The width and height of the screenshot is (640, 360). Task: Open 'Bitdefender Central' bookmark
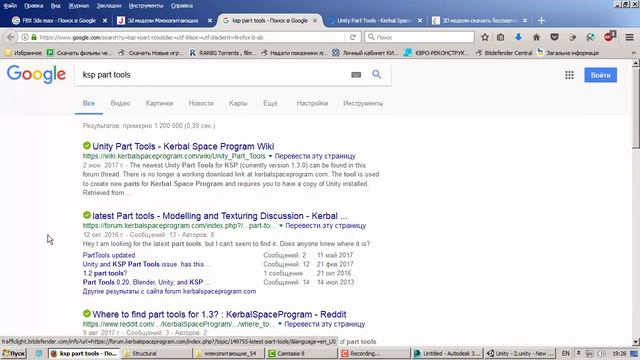click(504, 53)
